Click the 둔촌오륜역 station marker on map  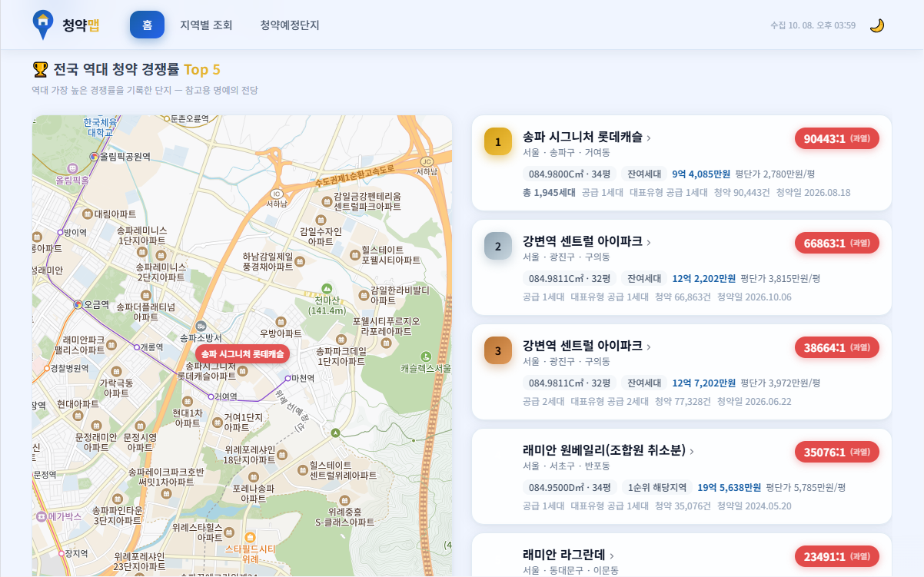pos(167,118)
